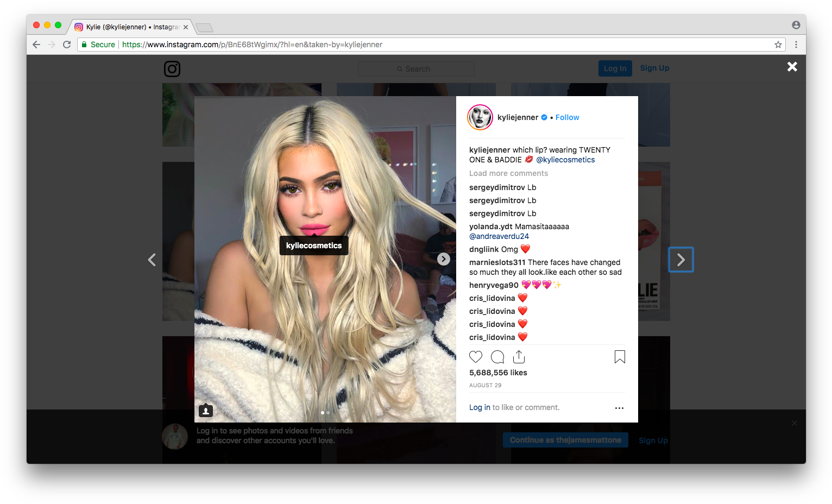Select the second carousel dot indicator
Image resolution: width=832 pixels, height=504 pixels.
pyautogui.click(x=328, y=413)
